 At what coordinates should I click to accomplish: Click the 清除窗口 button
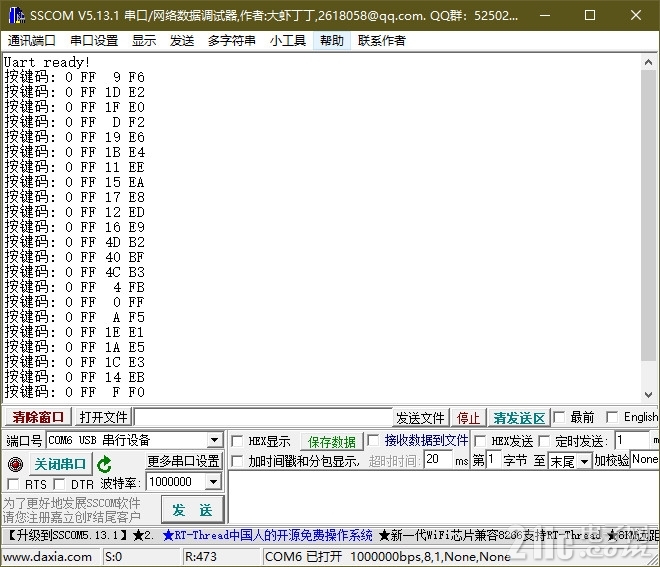[x=38, y=417]
